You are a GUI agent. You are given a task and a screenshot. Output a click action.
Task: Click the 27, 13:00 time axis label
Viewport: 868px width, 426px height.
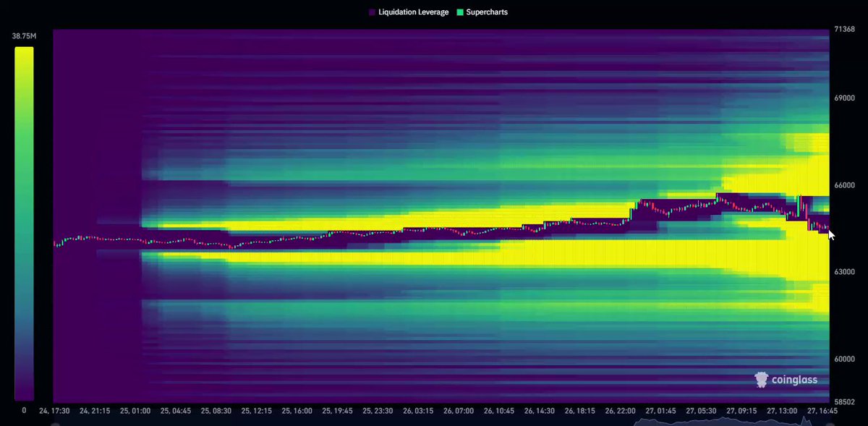coord(782,411)
